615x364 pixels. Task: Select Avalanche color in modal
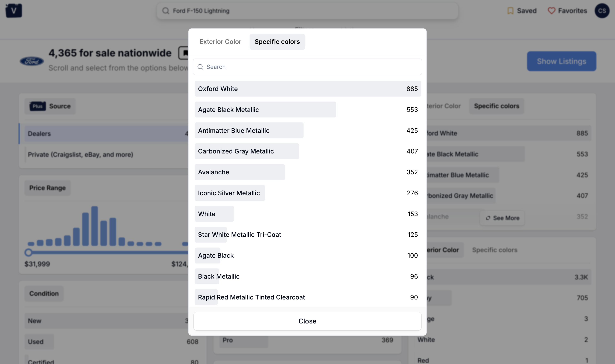[x=308, y=172]
